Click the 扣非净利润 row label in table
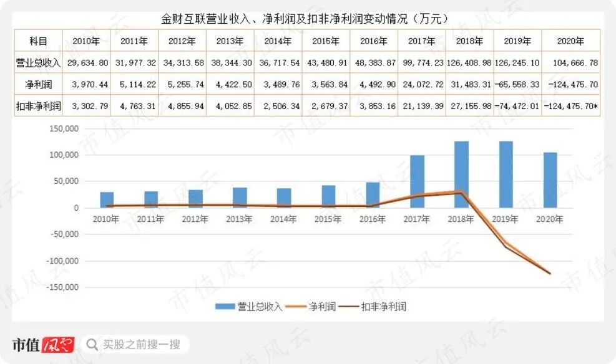Screen dimensions: 616x364 pos(38,106)
